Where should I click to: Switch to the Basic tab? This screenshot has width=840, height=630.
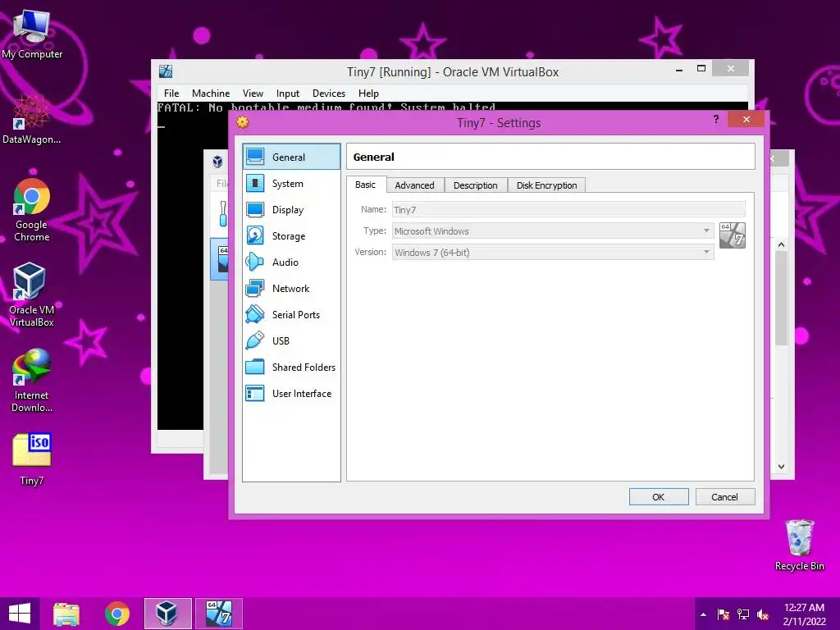365,185
